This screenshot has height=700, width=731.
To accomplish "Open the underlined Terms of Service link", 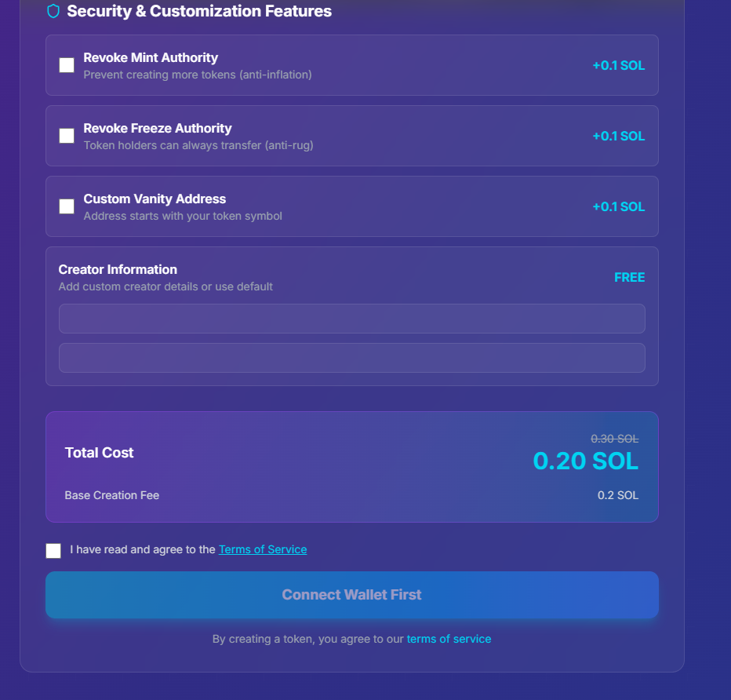I will click(262, 549).
